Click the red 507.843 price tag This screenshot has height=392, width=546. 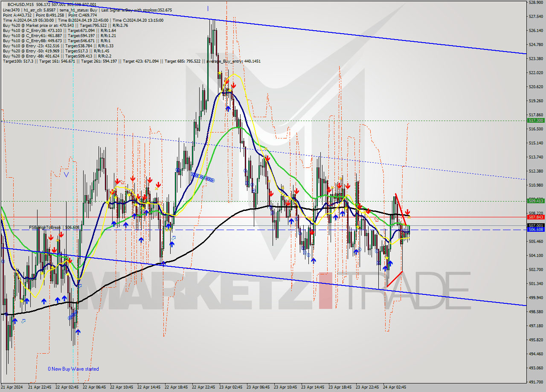click(x=536, y=217)
